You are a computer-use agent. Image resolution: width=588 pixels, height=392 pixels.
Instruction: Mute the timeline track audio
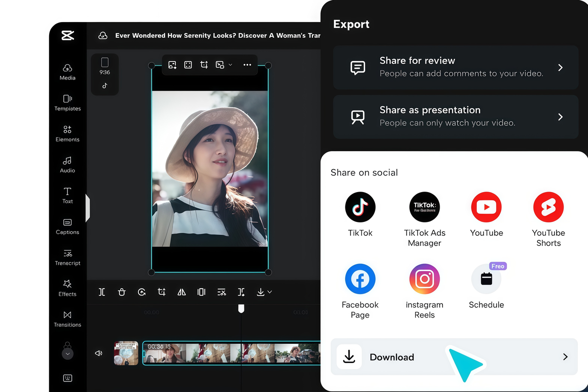(98, 353)
